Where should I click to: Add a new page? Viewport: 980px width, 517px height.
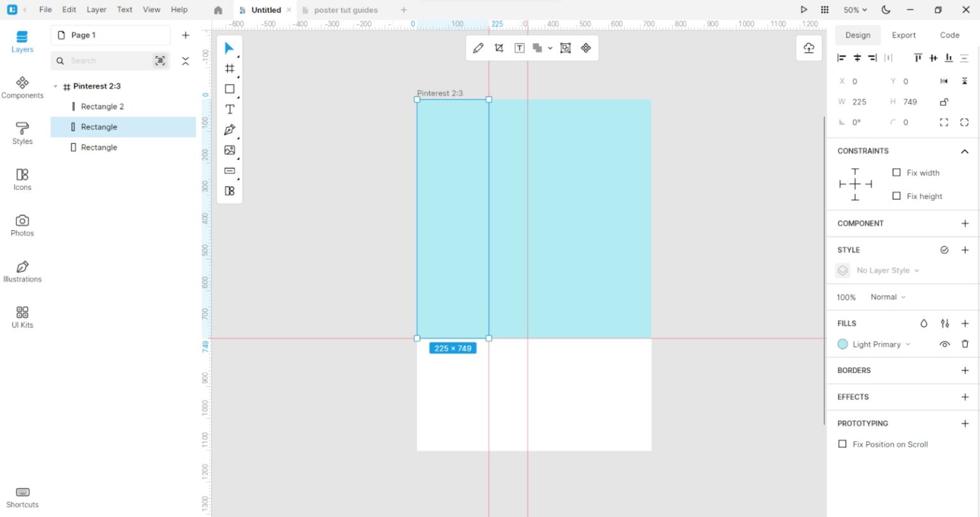(x=186, y=35)
